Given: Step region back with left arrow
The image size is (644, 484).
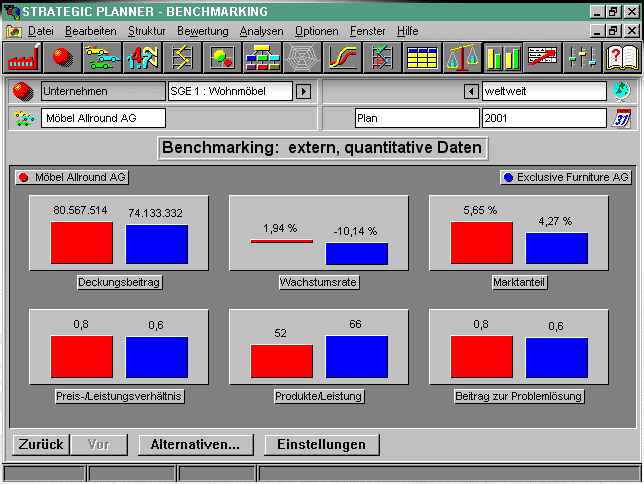Looking at the screenshot, I should click(471, 91).
